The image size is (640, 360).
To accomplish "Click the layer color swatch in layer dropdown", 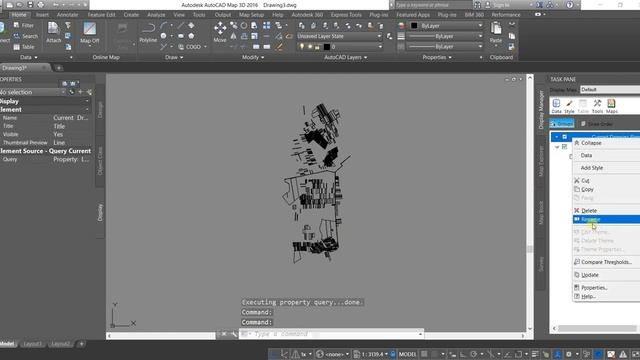I will pos(327,47).
